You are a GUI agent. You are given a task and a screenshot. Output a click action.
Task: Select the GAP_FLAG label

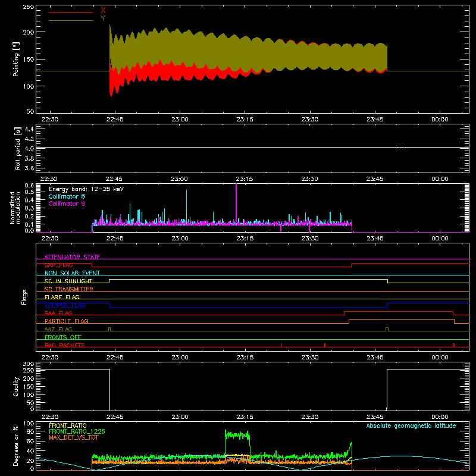point(58,265)
